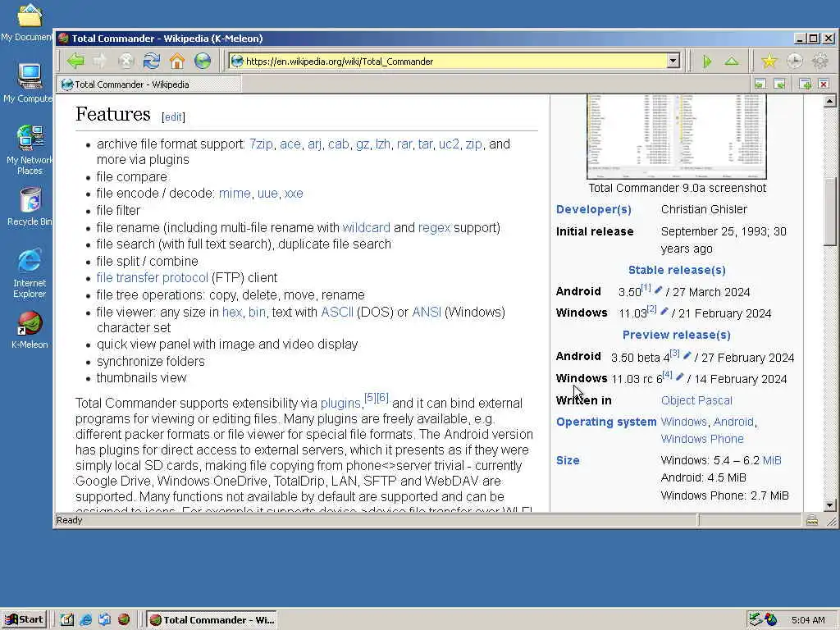Viewport: 840px width, 630px height.
Task: Open the Windows Phone operating system link
Action: click(x=702, y=439)
